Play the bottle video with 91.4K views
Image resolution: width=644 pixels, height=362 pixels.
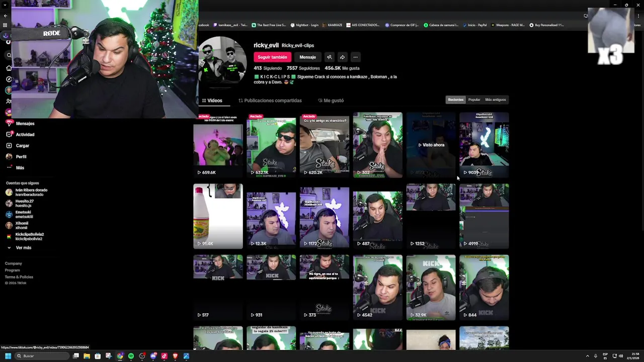coord(218,216)
